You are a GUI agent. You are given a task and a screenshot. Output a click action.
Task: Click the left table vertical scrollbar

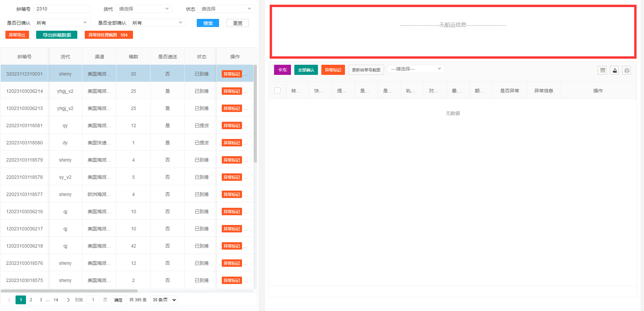pyautogui.click(x=256, y=114)
